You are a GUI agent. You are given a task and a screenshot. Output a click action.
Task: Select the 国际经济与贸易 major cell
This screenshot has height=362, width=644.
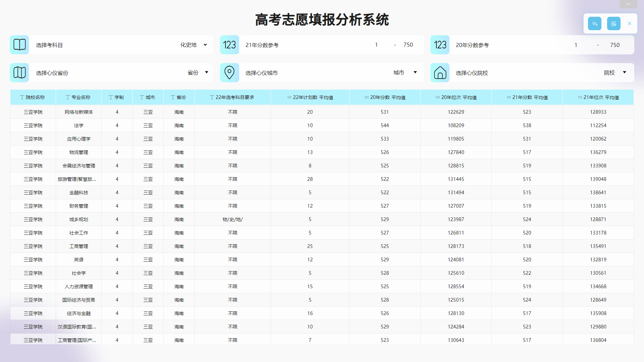pos(78,300)
